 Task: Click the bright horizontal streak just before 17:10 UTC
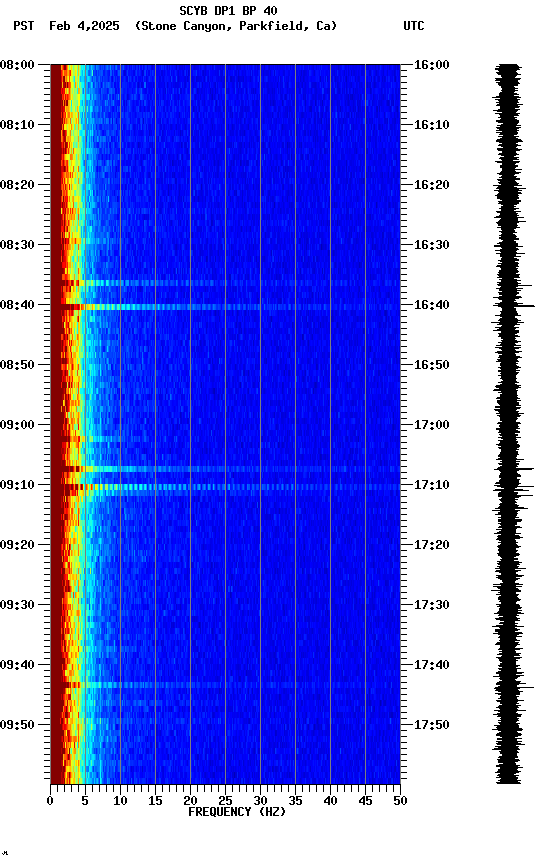tap(225, 469)
